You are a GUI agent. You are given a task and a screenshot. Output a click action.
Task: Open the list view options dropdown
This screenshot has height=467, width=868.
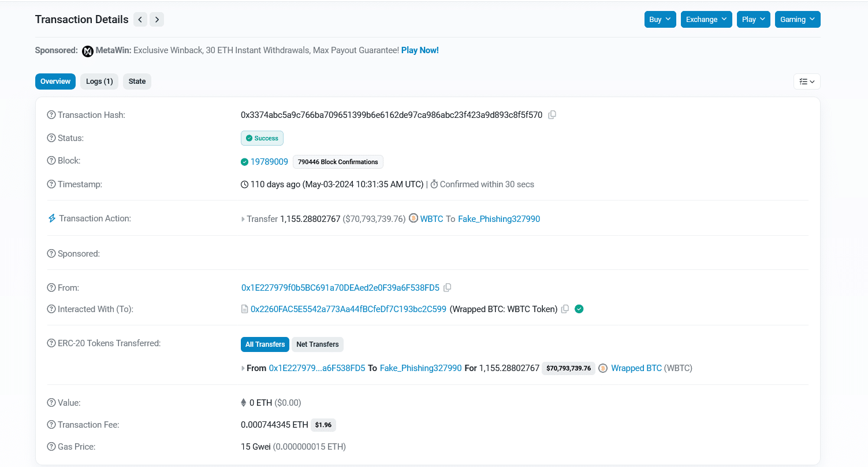807,81
